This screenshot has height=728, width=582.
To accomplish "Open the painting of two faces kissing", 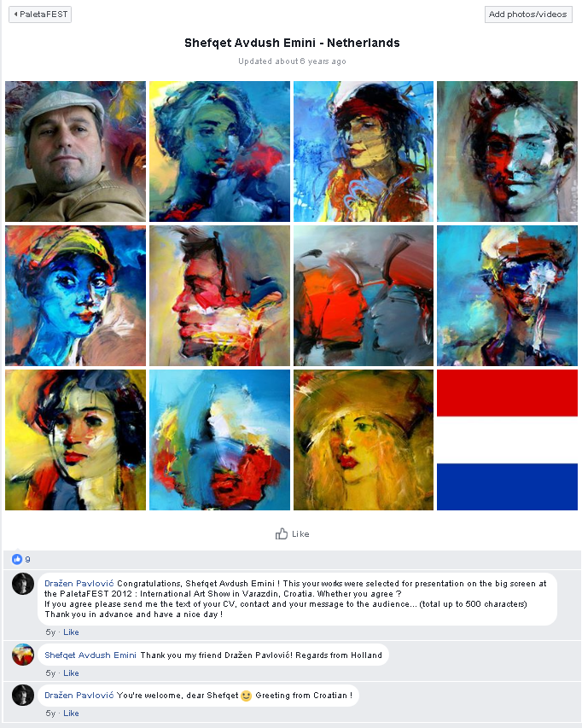I will pos(364,296).
